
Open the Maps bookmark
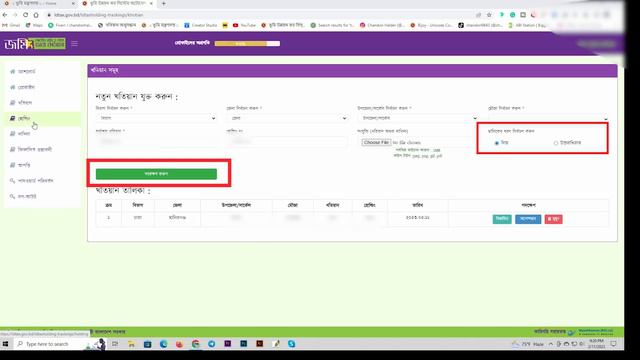pos(34,25)
